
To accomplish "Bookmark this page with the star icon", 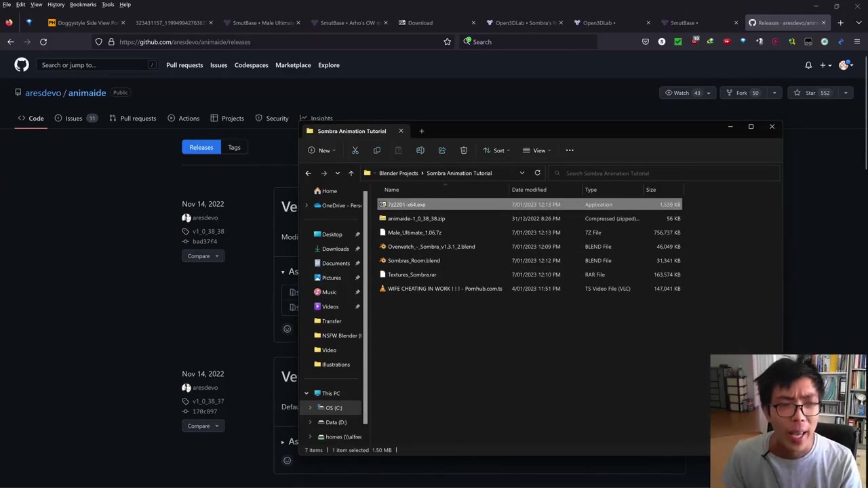I will click(x=447, y=42).
